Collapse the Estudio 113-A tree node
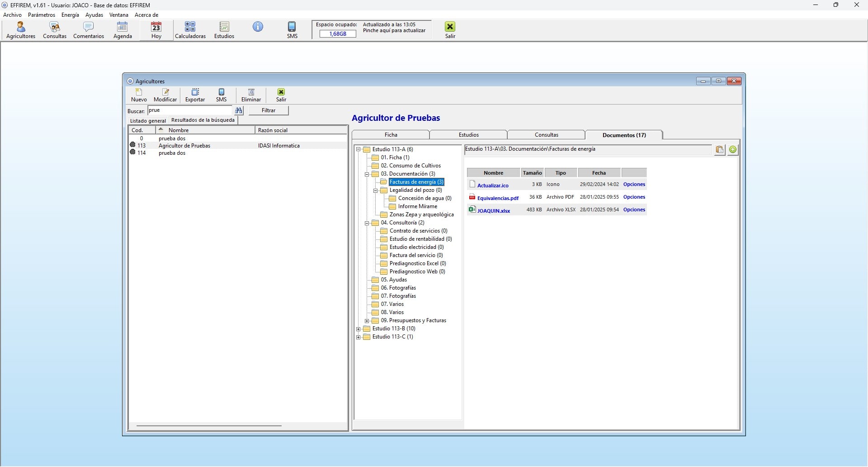Viewport: 868px width, 467px height. [359, 149]
